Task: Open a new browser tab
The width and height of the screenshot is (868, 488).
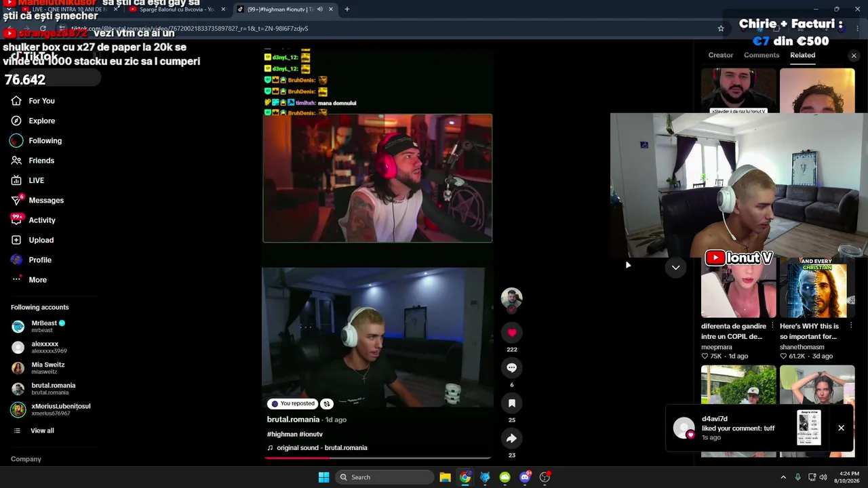Action: click(x=347, y=9)
